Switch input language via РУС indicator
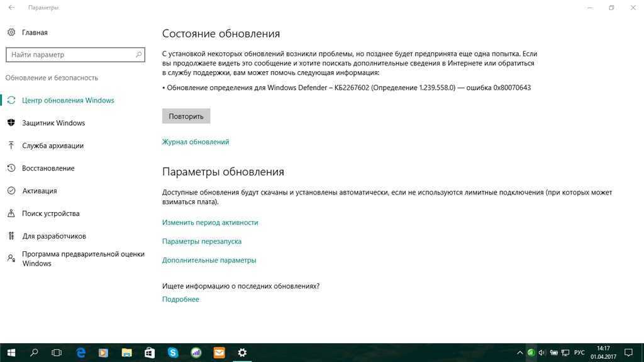This screenshot has width=644, height=362. click(x=579, y=353)
